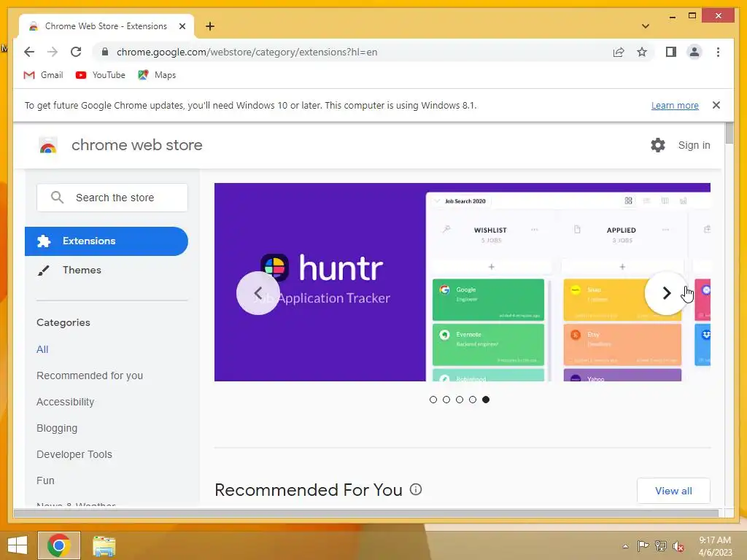
Task: Show next carousel slide
Action: [x=667, y=293]
